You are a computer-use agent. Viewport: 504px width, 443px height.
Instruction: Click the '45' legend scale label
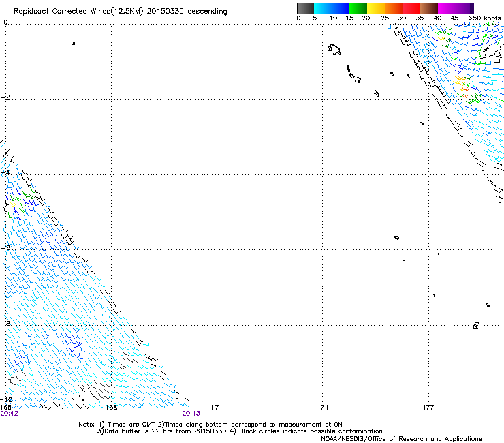pos(454,18)
